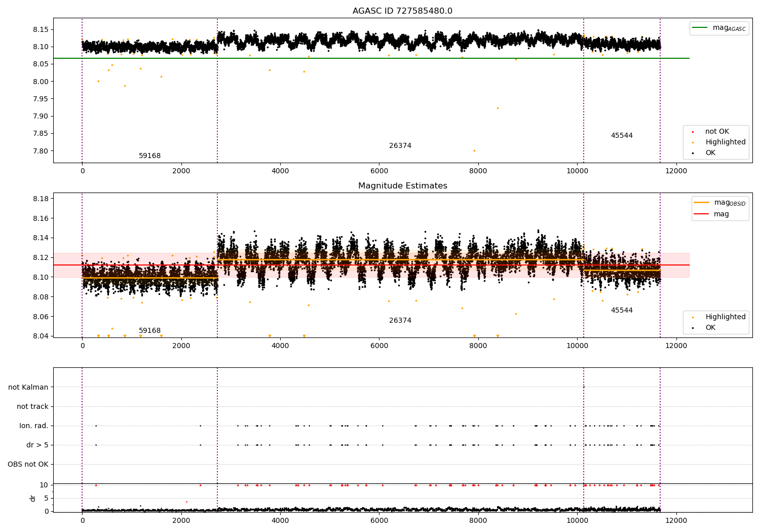Image resolution: width=760 pixels, height=532 pixels.
Task: Click observation label 59168 in top plot
Action: [x=149, y=156]
